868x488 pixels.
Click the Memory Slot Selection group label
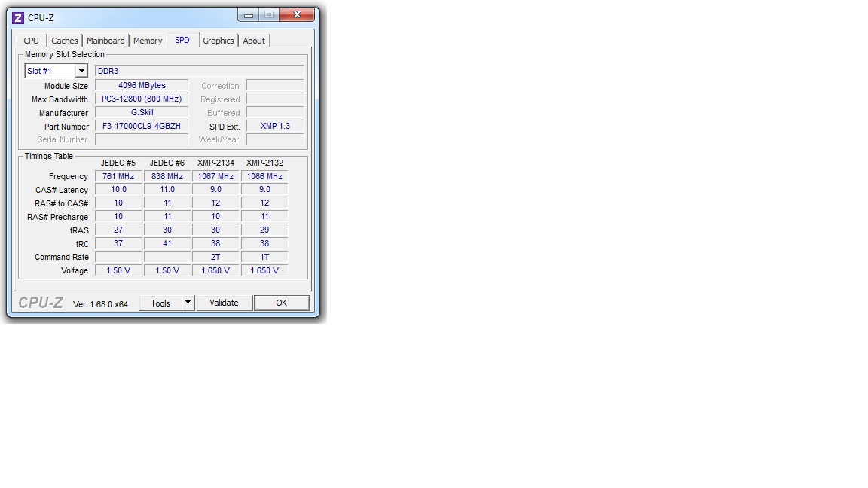(x=64, y=54)
